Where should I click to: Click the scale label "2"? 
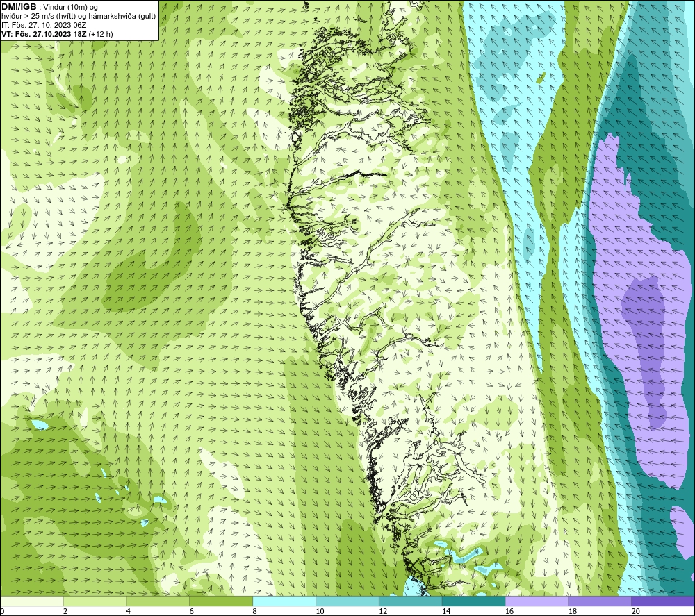pos(65,611)
